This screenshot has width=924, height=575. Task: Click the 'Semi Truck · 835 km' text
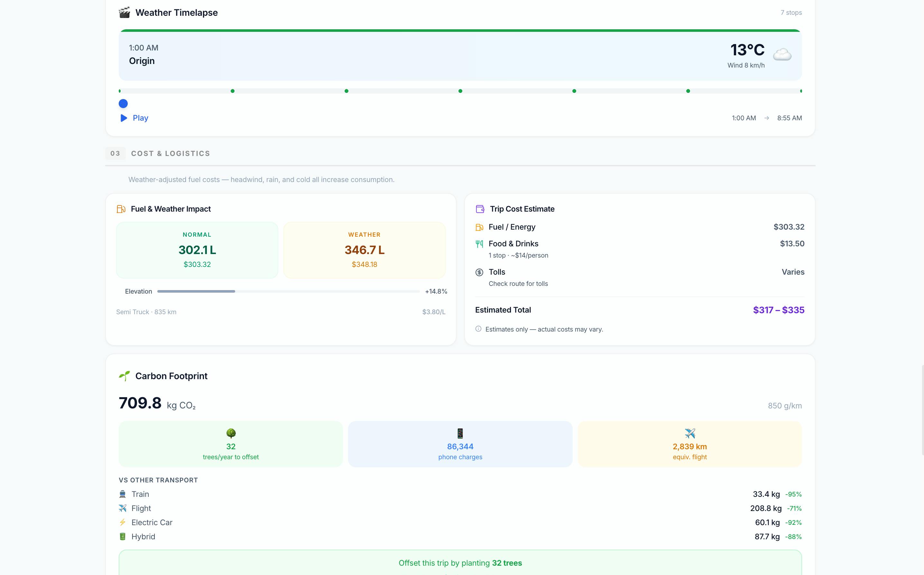click(146, 312)
